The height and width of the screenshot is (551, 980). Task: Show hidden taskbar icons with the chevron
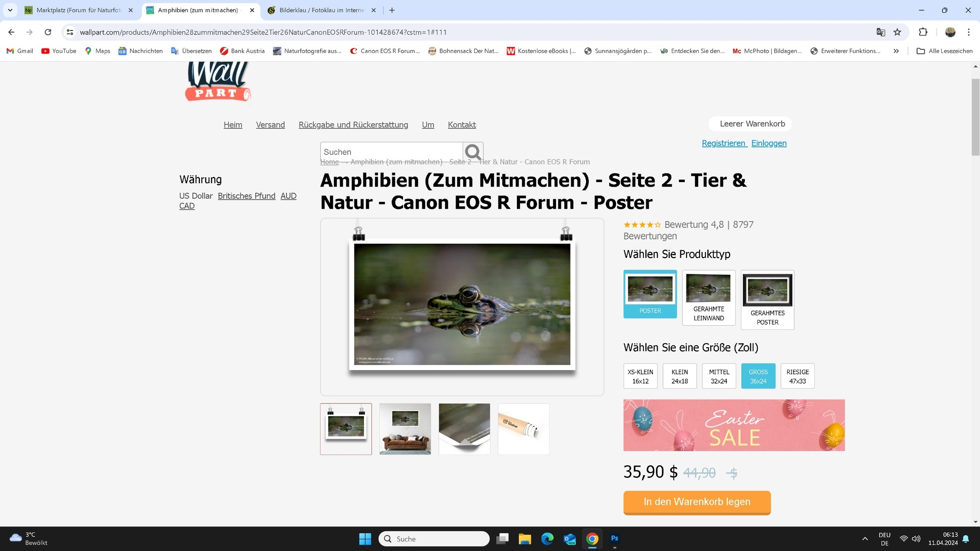pos(864,538)
